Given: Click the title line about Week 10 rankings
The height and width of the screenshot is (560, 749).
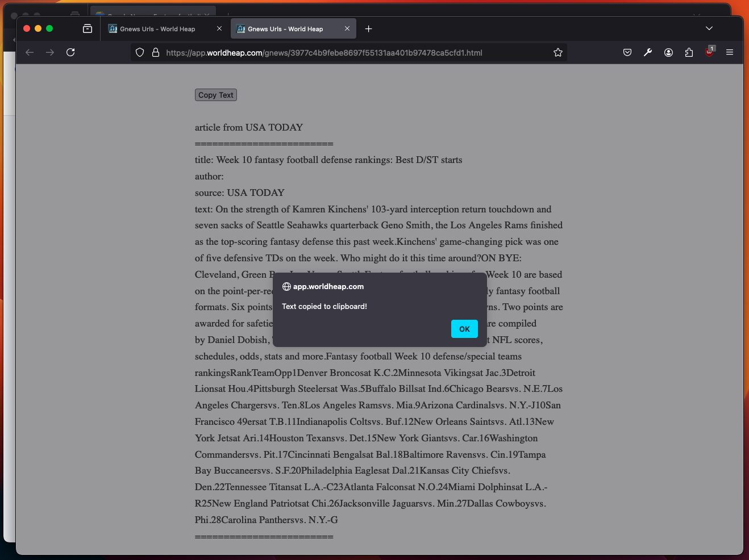Looking at the screenshot, I should coord(328,160).
